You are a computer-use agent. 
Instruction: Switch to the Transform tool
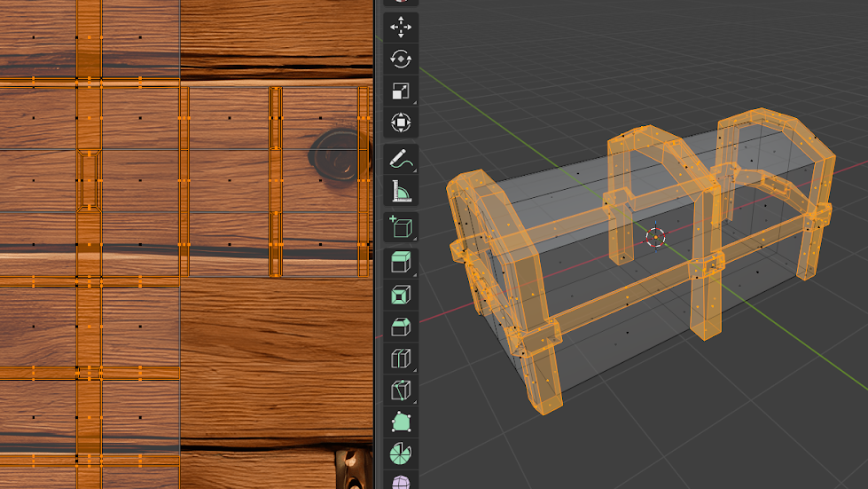coord(401,122)
